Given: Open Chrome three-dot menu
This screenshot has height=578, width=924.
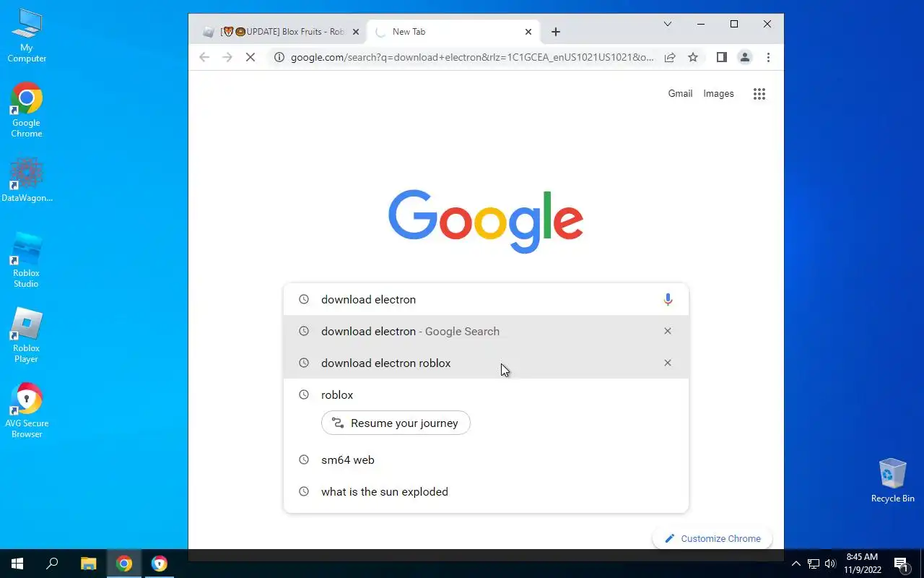Looking at the screenshot, I should pyautogui.click(x=768, y=57).
